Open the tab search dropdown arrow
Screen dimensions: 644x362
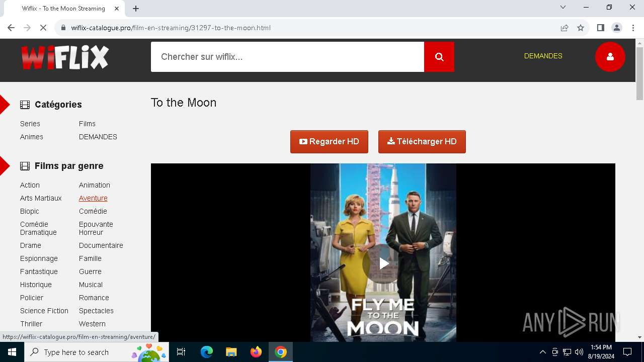coord(563,7)
